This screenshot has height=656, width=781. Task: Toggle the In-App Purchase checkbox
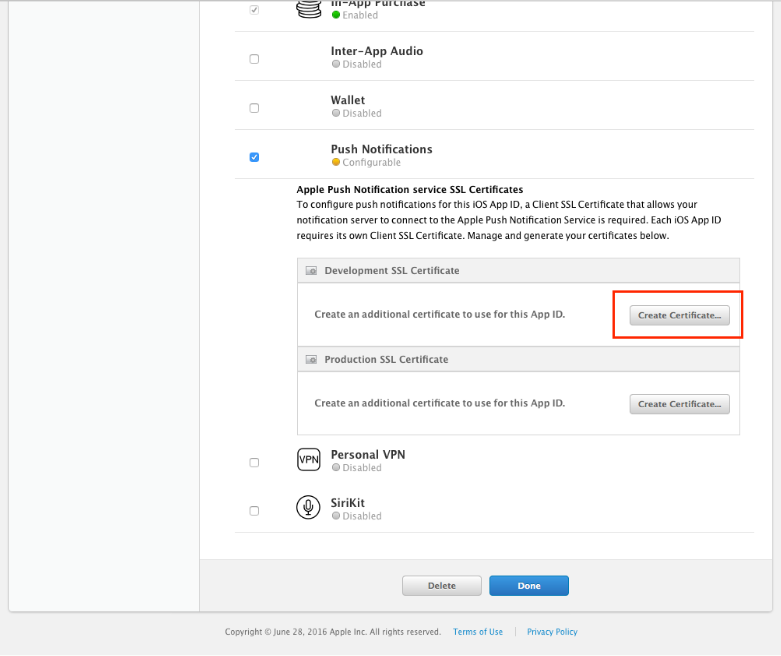coord(254,10)
